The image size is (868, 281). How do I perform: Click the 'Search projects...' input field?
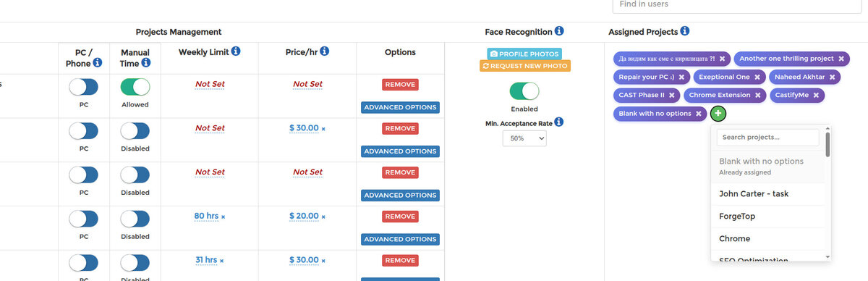pos(767,137)
